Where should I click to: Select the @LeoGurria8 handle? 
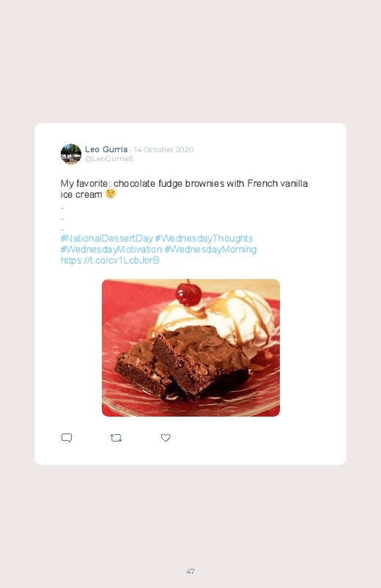pyautogui.click(x=109, y=159)
